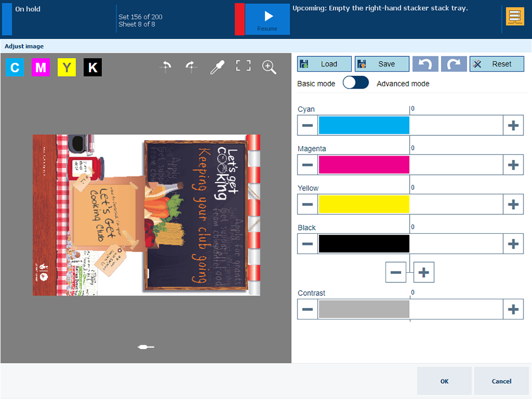Click inside the Contrast slider bar
The height and width of the screenshot is (399, 532).
click(x=410, y=309)
